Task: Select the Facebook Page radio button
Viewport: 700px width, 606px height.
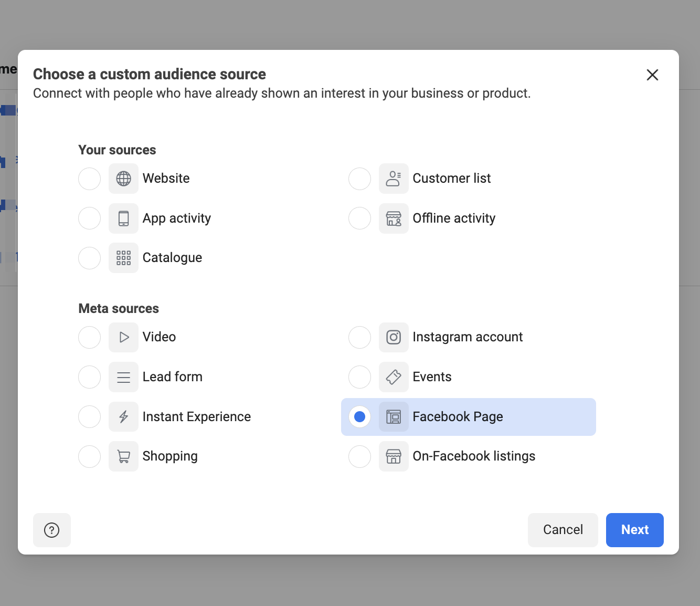Action: [360, 417]
